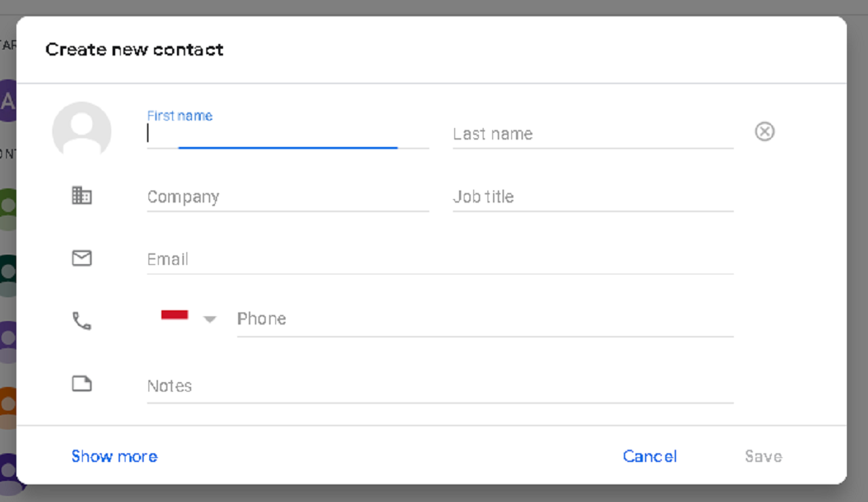
Task: Expand the country code dropdown arrow
Action: [210, 319]
